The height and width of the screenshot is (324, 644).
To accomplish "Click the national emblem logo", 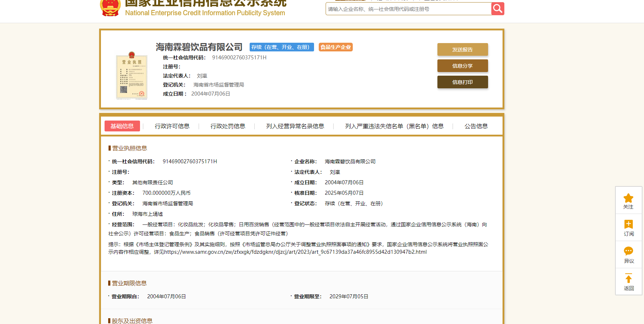I will pos(110,8).
